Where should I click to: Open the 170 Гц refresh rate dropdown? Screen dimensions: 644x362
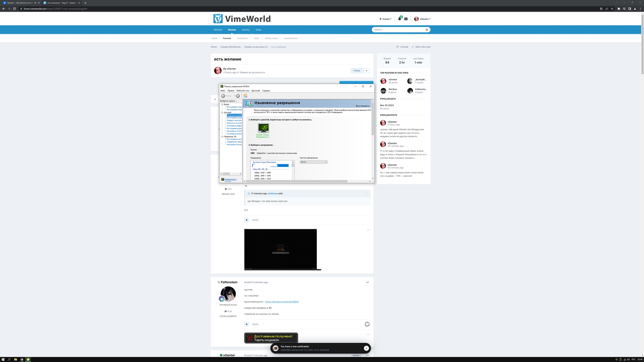pyautogui.click(x=313, y=162)
